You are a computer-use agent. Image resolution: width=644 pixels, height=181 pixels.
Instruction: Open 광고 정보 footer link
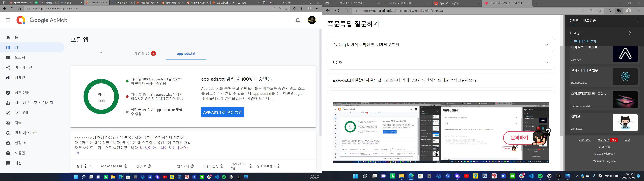604,147
